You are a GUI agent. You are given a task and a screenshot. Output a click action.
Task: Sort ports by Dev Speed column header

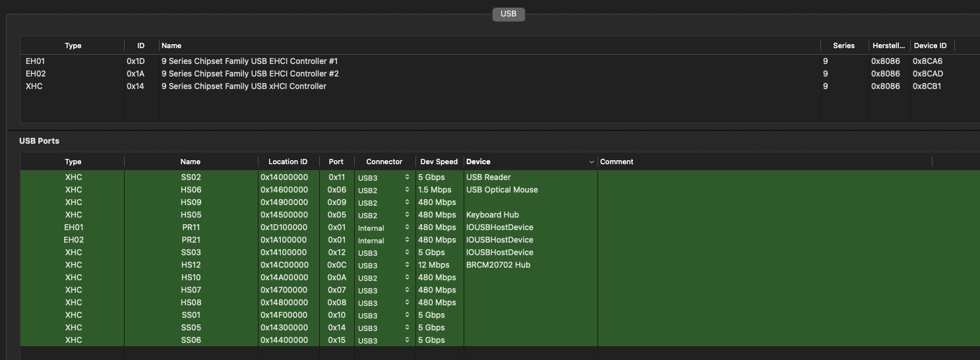click(438, 162)
